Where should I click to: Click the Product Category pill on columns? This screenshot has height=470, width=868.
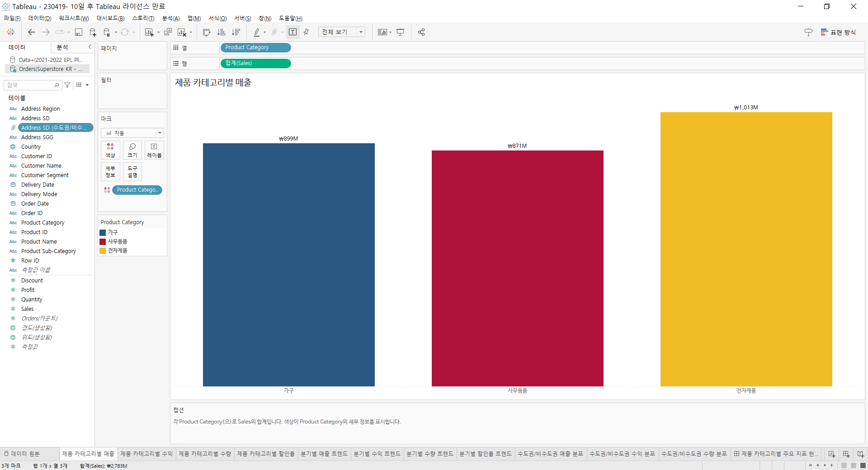(255, 47)
